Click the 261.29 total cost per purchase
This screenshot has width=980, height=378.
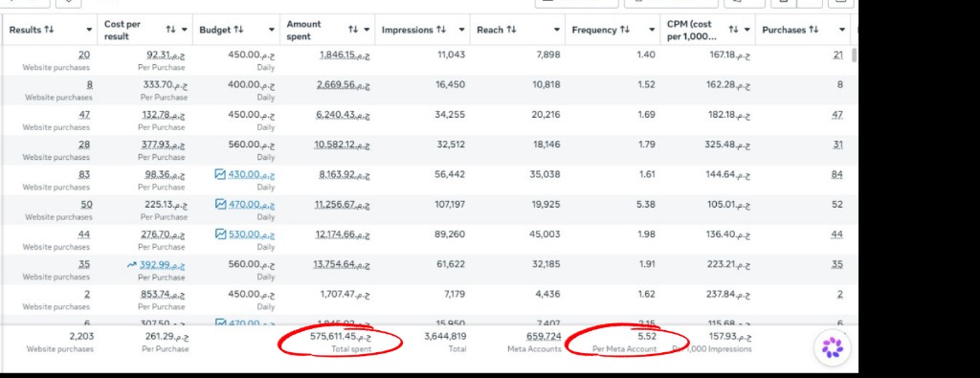[167, 336]
